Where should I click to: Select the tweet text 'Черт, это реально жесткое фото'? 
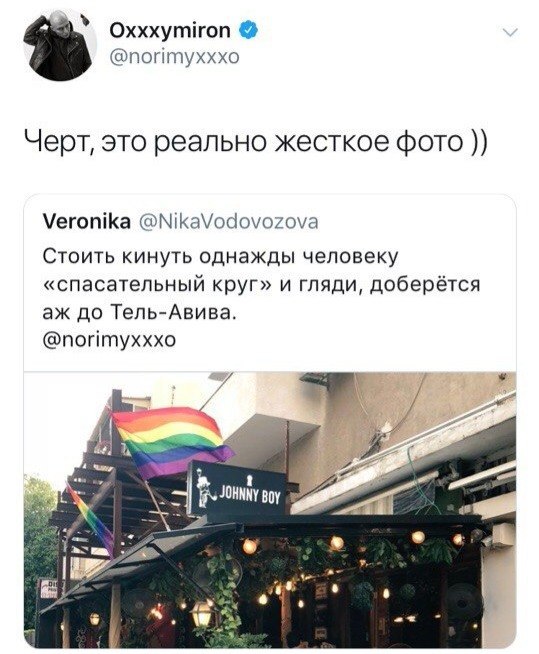click(x=244, y=142)
